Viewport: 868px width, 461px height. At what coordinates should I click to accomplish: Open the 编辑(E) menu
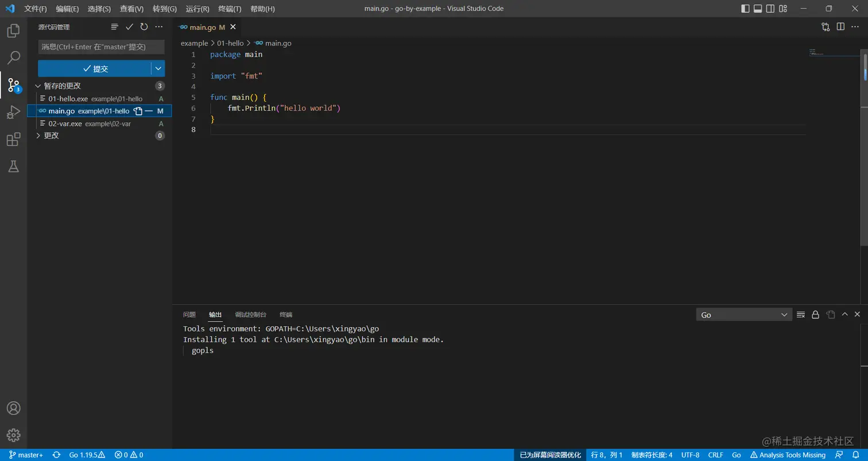tap(68, 9)
